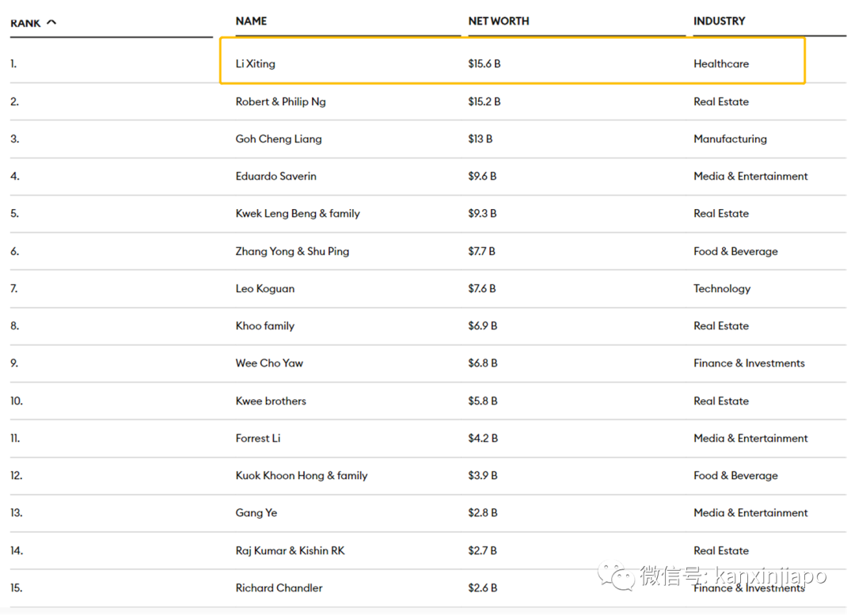
Task: Sort by the NAME column header
Action: 251,21
